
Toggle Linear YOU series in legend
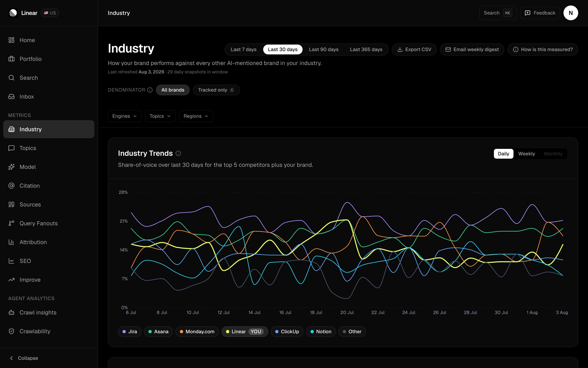click(x=245, y=331)
